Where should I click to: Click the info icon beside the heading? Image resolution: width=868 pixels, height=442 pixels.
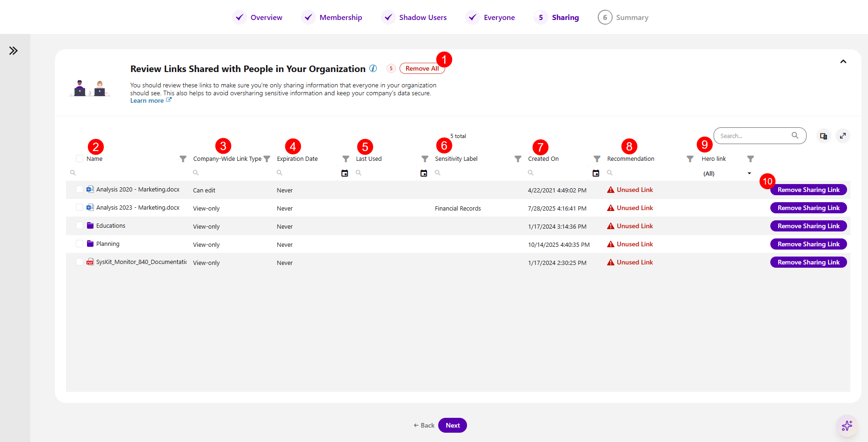click(373, 68)
